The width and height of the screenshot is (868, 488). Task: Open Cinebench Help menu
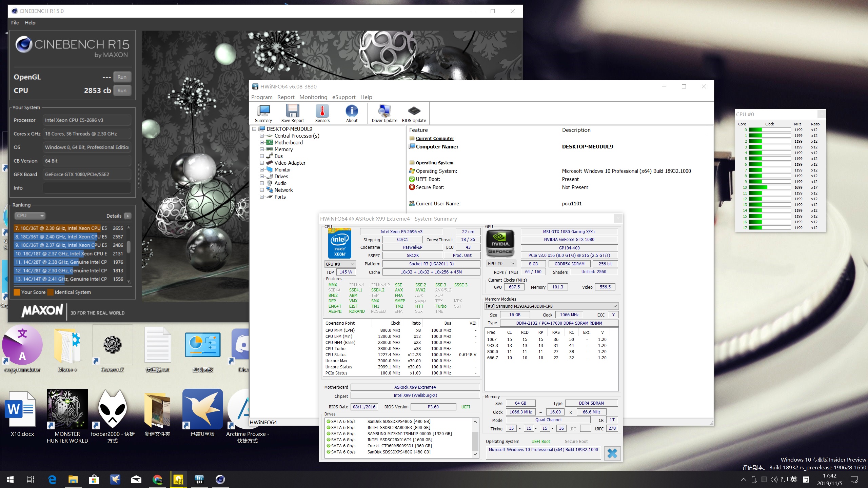30,23
